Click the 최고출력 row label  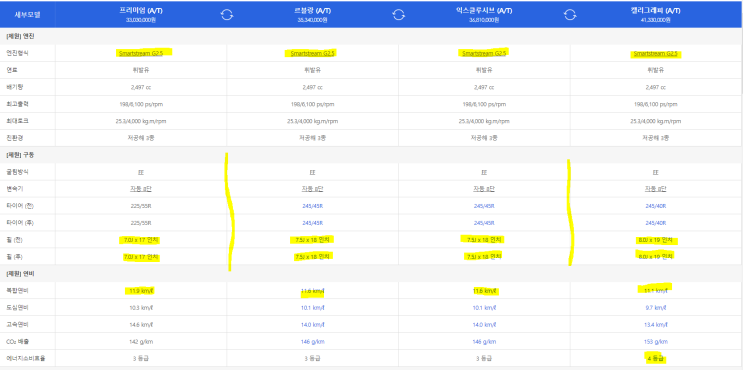point(17,104)
